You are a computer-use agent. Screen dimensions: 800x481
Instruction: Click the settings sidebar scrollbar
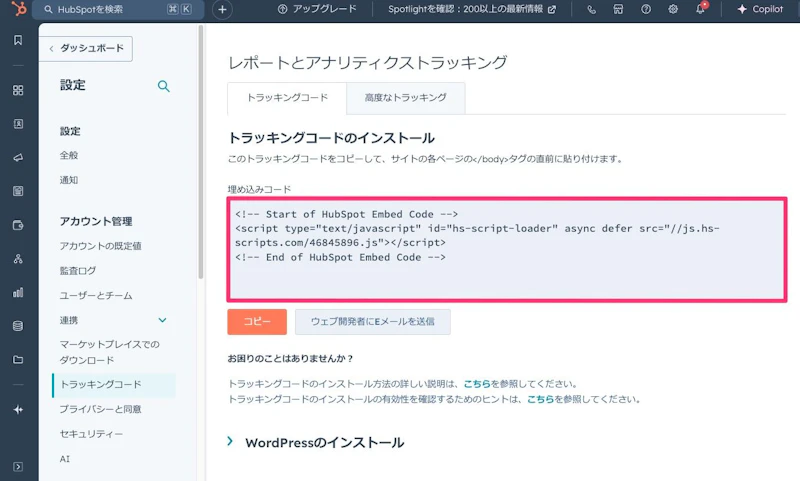[201, 151]
